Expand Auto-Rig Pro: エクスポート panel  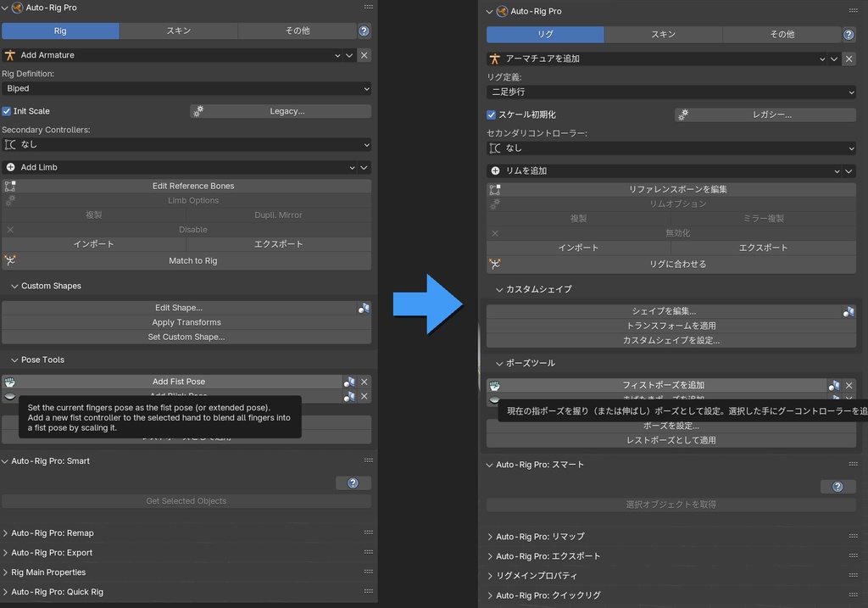tap(490, 556)
